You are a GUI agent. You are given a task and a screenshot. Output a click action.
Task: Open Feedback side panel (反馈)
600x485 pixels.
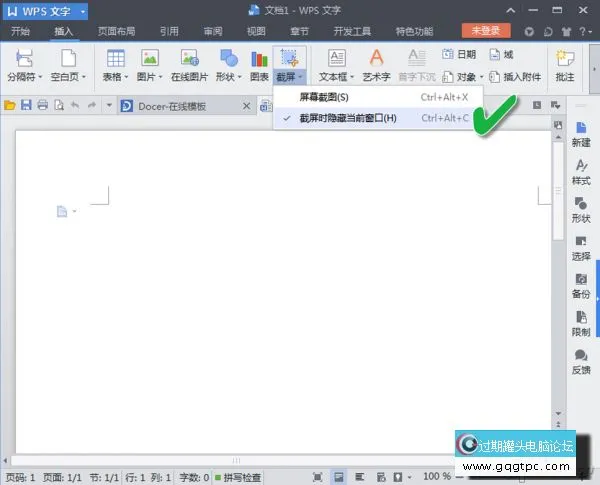click(x=581, y=362)
